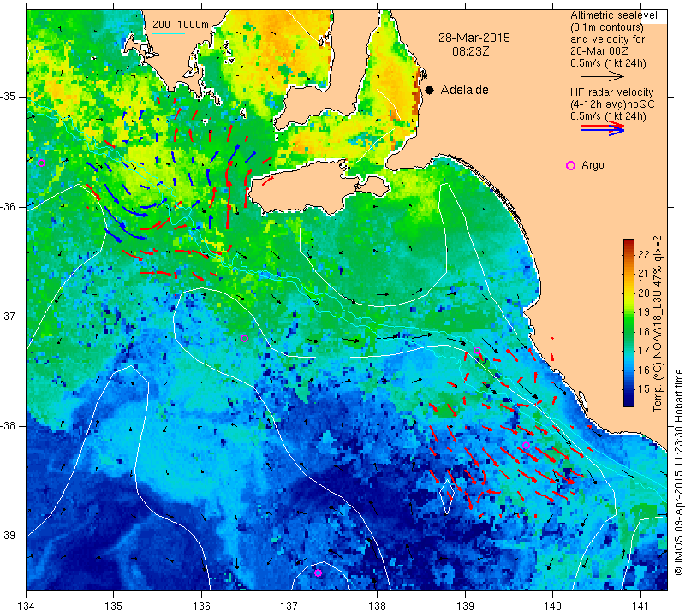Click the 134 longitude axis label
Screen dimensions: 685x616
27,607
